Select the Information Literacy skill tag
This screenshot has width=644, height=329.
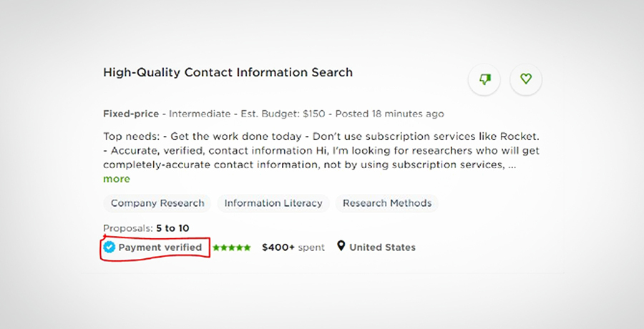pyautogui.click(x=273, y=203)
